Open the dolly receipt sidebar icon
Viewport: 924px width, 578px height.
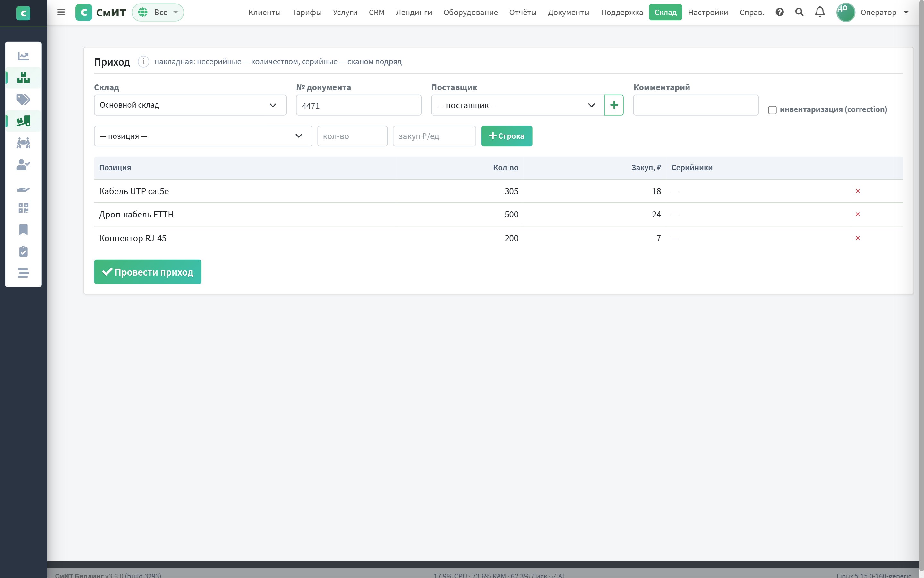pyautogui.click(x=23, y=121)
